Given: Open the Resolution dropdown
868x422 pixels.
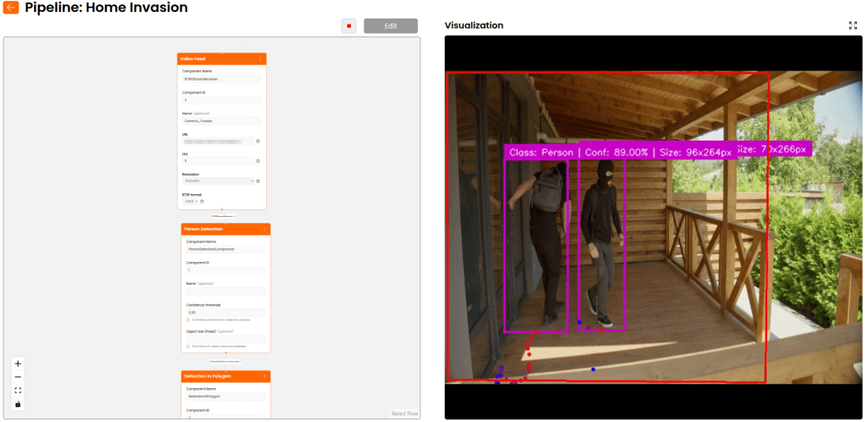Looking at the screenshot, I should (217, 180).
